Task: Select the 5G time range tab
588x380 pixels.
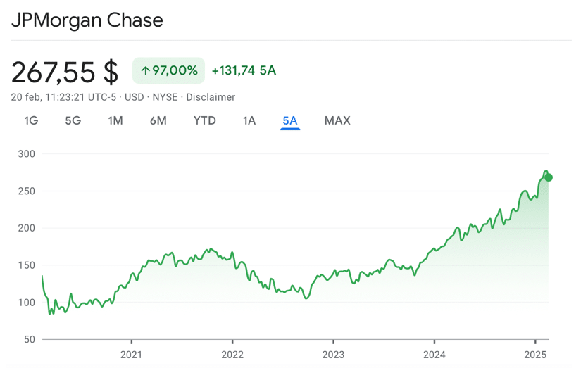Action: (73, 120)
